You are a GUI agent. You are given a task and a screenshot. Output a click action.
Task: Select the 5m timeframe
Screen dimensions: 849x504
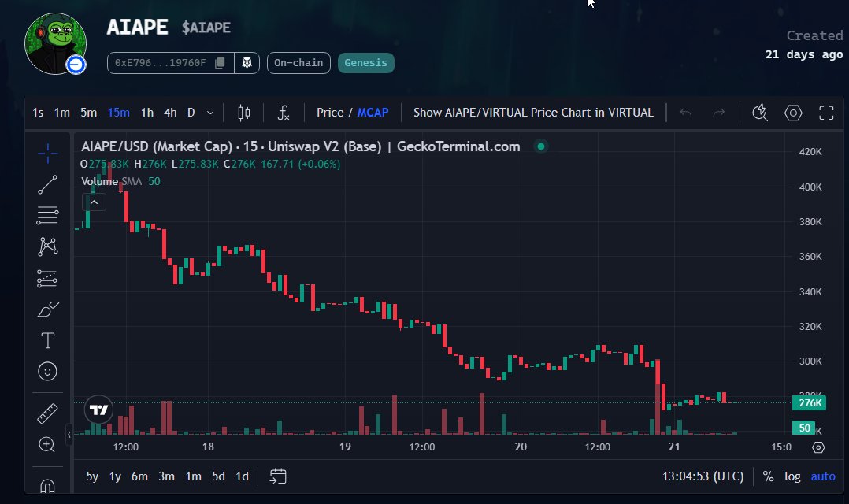coord(88,113)
